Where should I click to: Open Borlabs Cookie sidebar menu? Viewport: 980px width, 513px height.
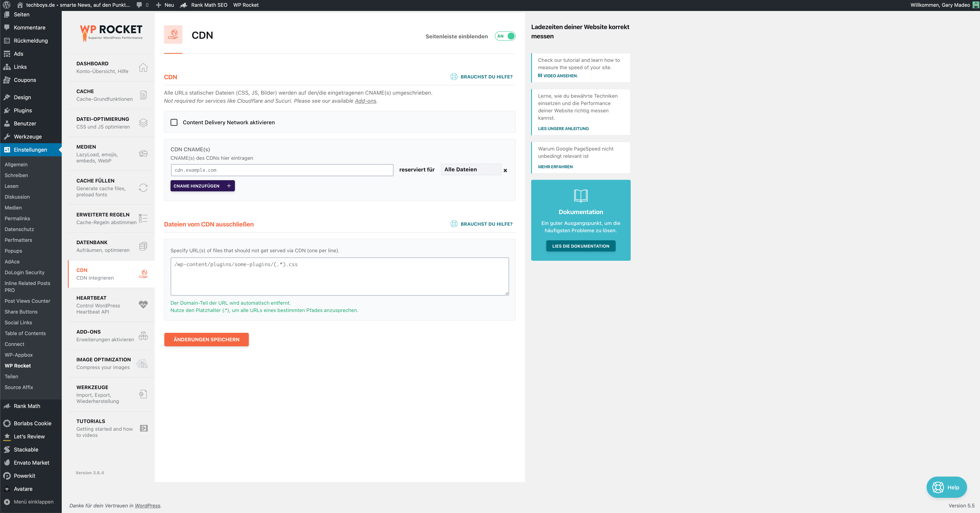pyautogui.click(x=31, y=423)
